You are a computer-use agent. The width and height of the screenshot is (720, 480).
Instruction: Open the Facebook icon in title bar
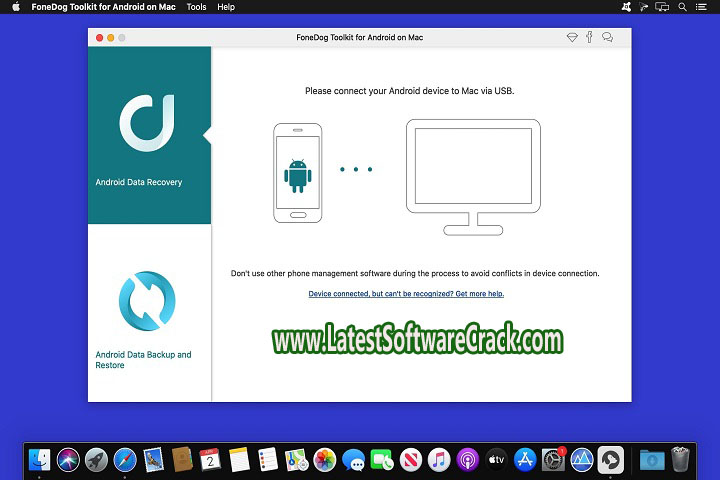pos(589,37)
